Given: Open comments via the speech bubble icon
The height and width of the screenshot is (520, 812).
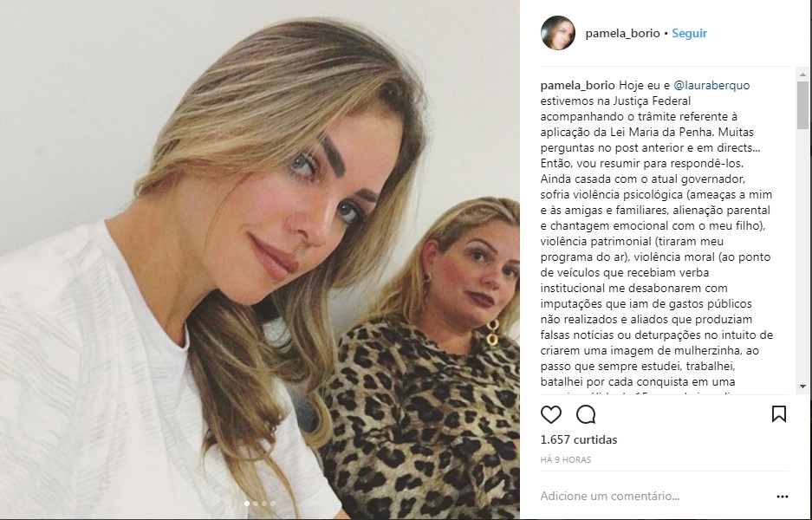Looking at the screenshot, I should click(586, 414).
